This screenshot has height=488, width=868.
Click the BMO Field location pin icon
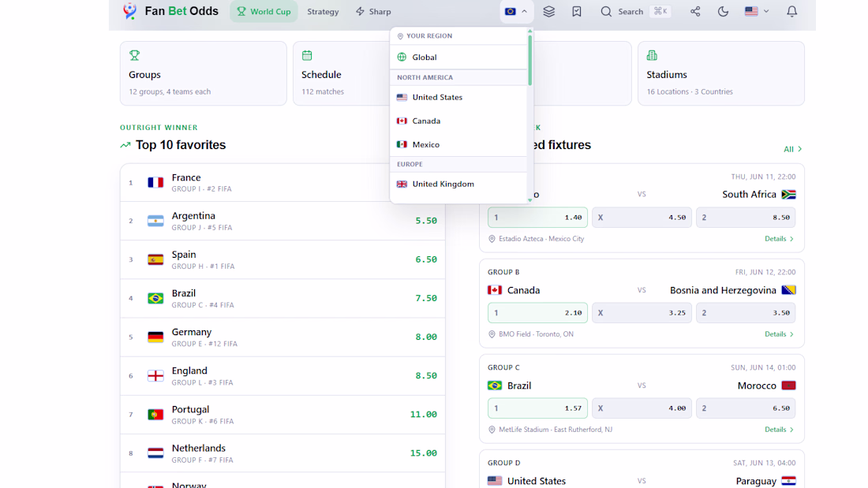point(492,334)
